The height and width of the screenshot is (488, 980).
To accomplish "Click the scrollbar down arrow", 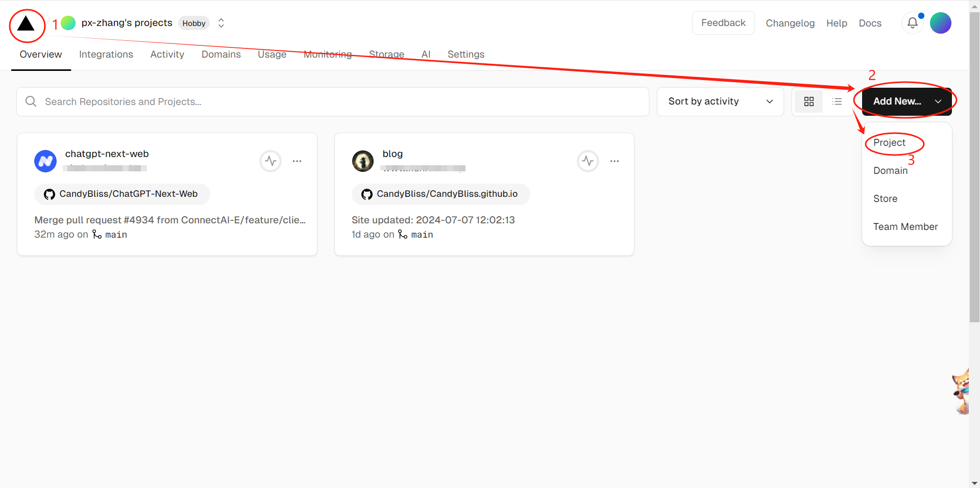I will pyautogui.click(x=974, y=483).
